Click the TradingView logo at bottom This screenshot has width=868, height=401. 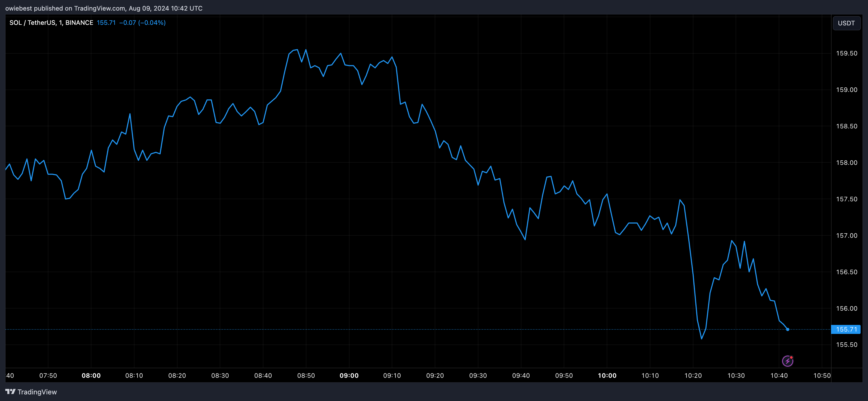(x=31, y=392)
